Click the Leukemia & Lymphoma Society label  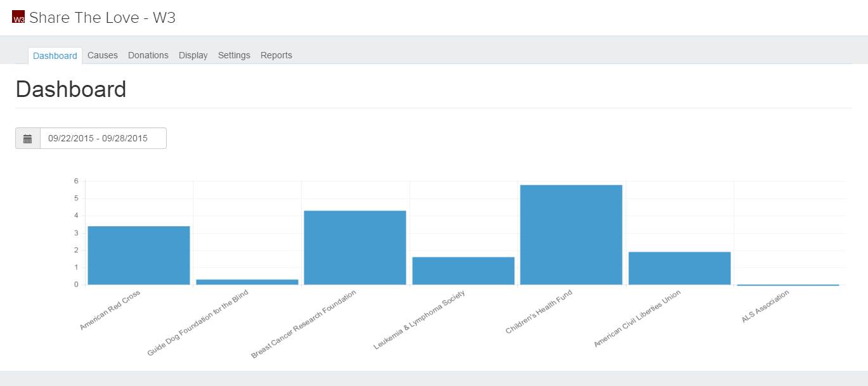[x=420, y=320]
